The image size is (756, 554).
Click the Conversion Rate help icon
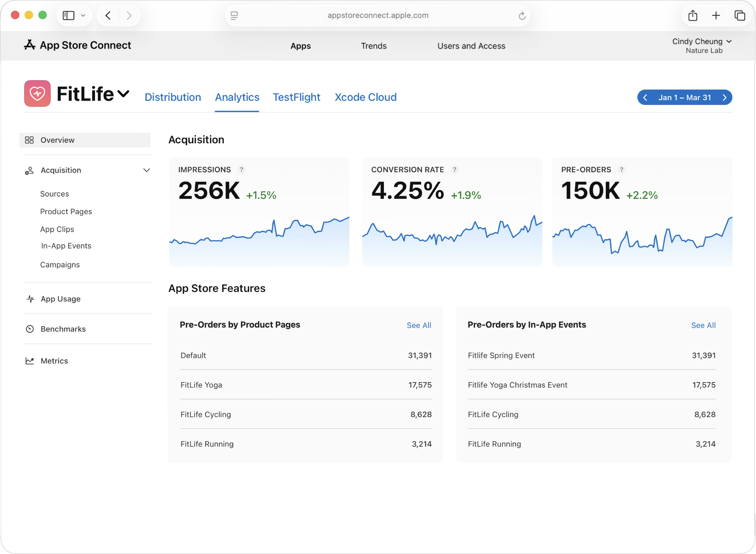click(x=454, y=170)
